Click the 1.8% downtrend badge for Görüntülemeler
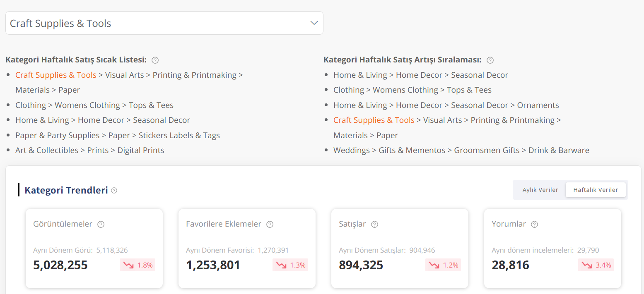 tap(137, 265)
